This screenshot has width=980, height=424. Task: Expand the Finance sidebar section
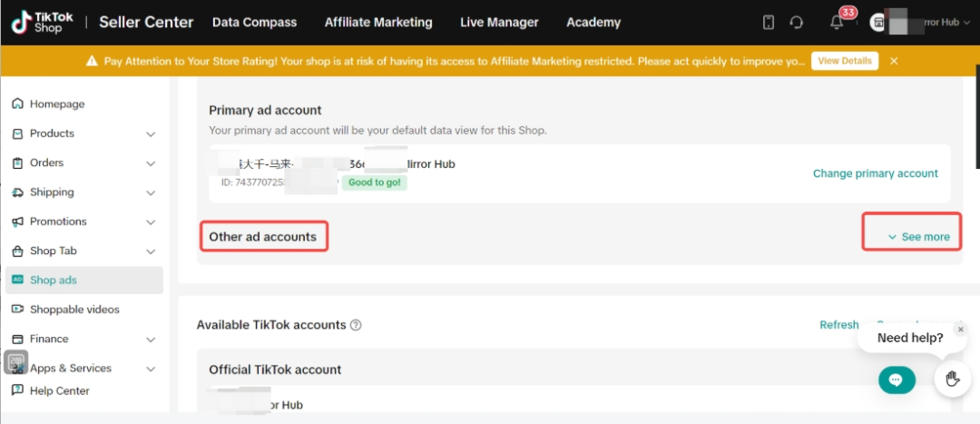151,340
